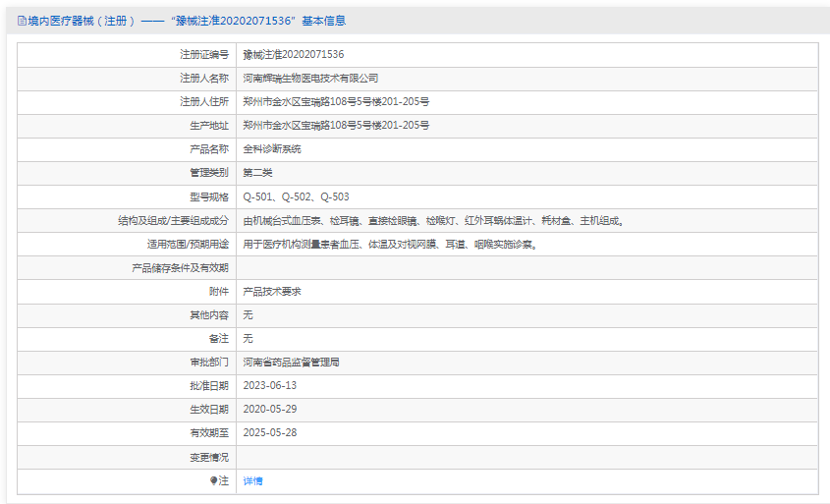Select the 生产地址 address value

click(x=336, y=126)
